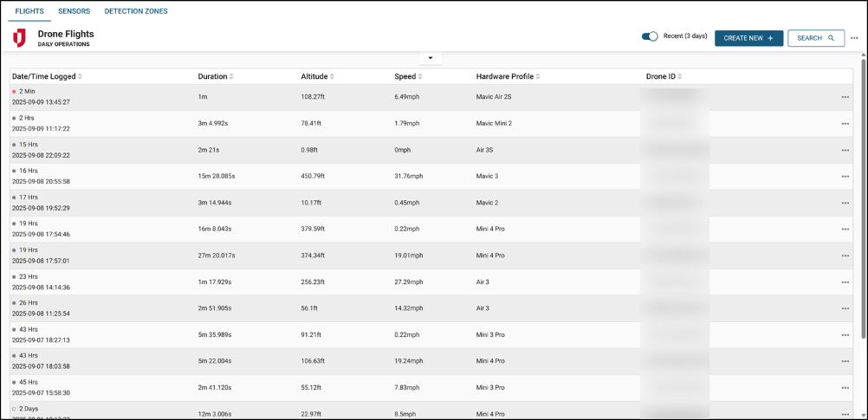Click the red shield logo icon
The image size is (868, 420).
point(19,37)
